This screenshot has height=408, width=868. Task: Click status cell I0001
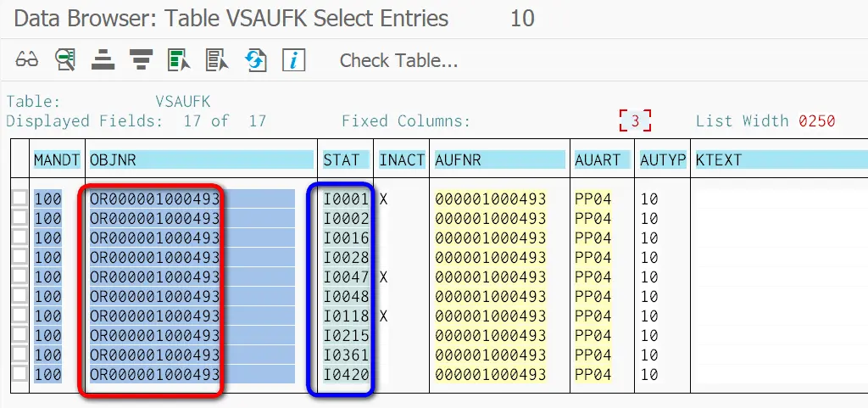click(x=346, y=198)
